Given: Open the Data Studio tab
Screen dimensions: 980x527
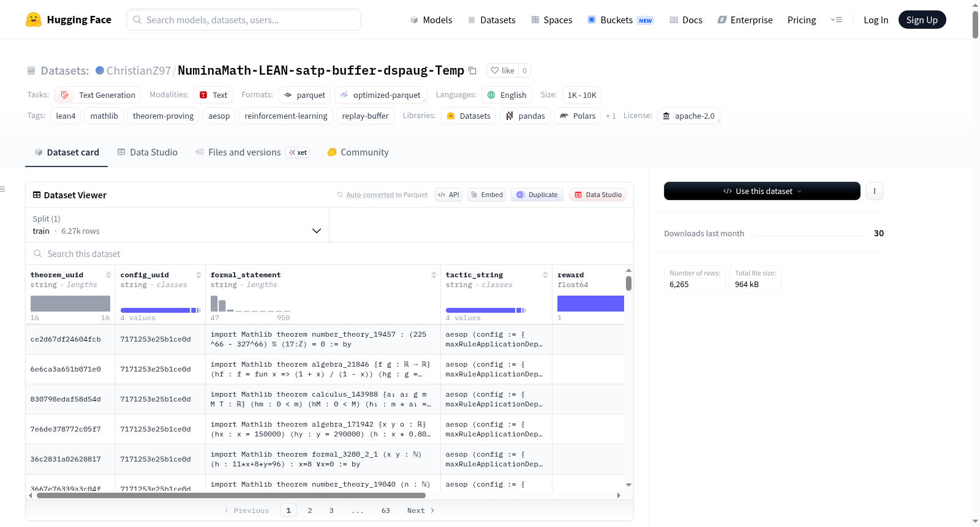Looking at the screenshot, I should pyautogui.click(x=147, y=152).
